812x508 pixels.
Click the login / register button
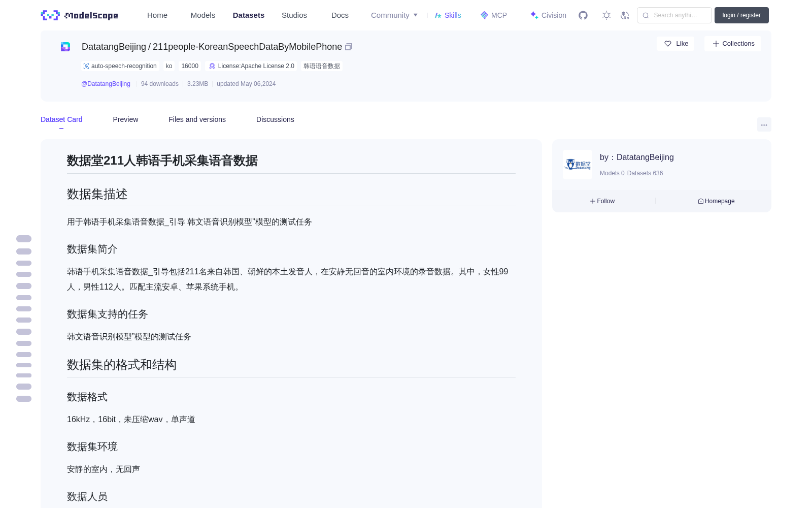(741, 15)
